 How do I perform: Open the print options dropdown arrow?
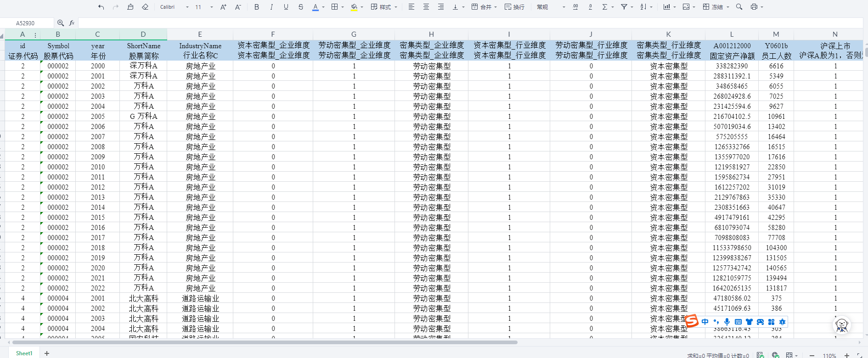761,7
